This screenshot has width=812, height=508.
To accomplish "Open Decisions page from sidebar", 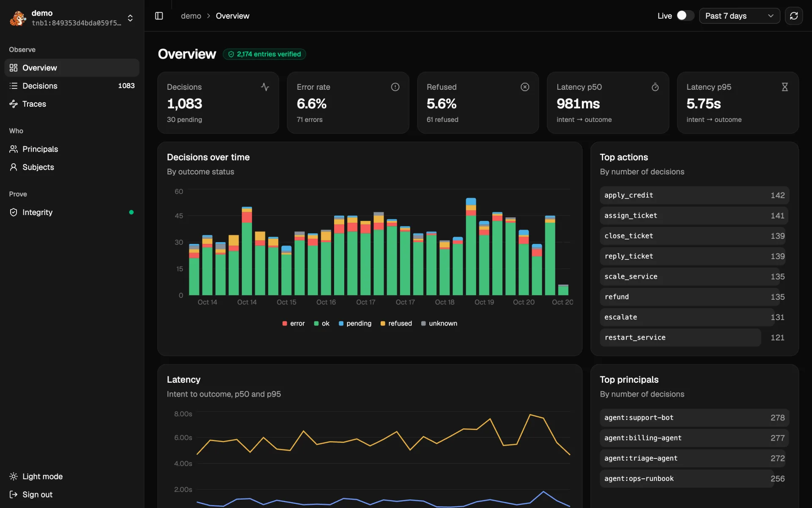I will click(72, 86).
